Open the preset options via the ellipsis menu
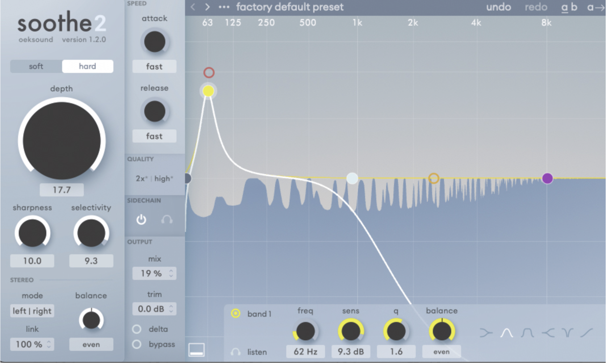608x364 pixels. click(224, 7)
